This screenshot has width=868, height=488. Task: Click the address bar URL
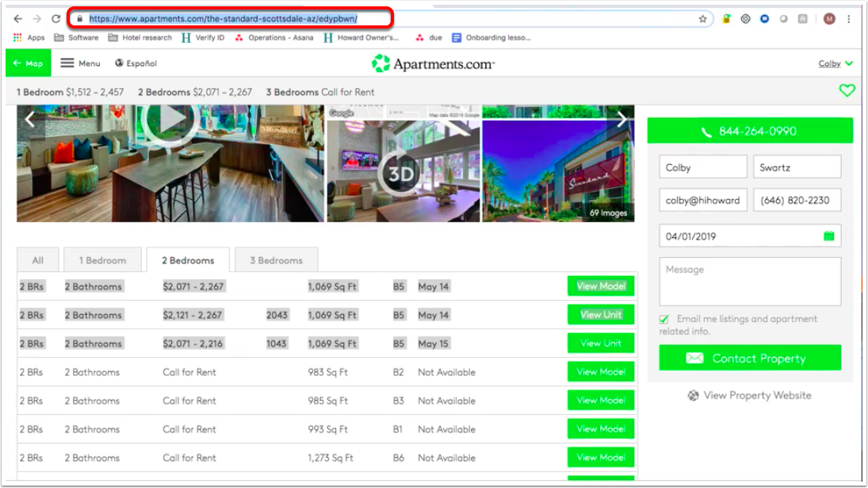point(223,19)
